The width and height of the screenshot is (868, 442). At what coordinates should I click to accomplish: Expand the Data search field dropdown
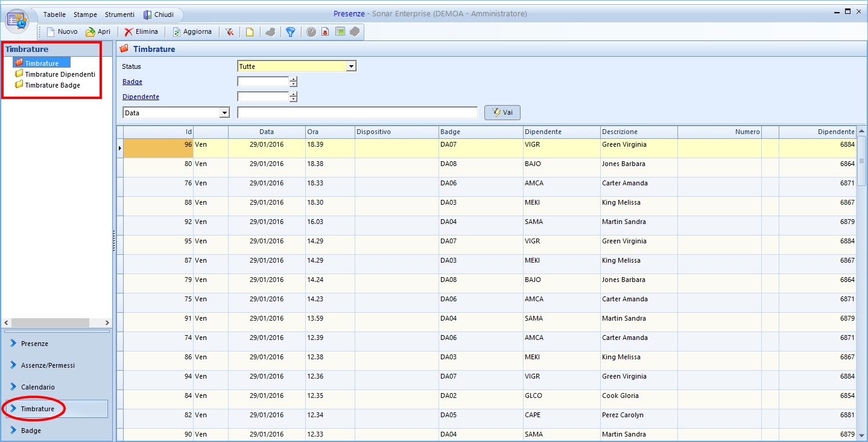[x=224, y=113]
